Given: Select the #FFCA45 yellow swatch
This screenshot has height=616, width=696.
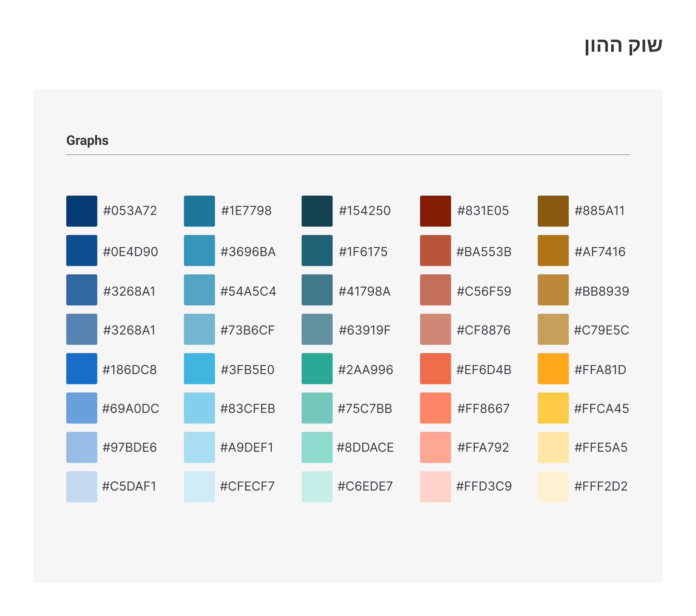Looking at the screenshot, I should pyautogui.click(x=553, y=408).
